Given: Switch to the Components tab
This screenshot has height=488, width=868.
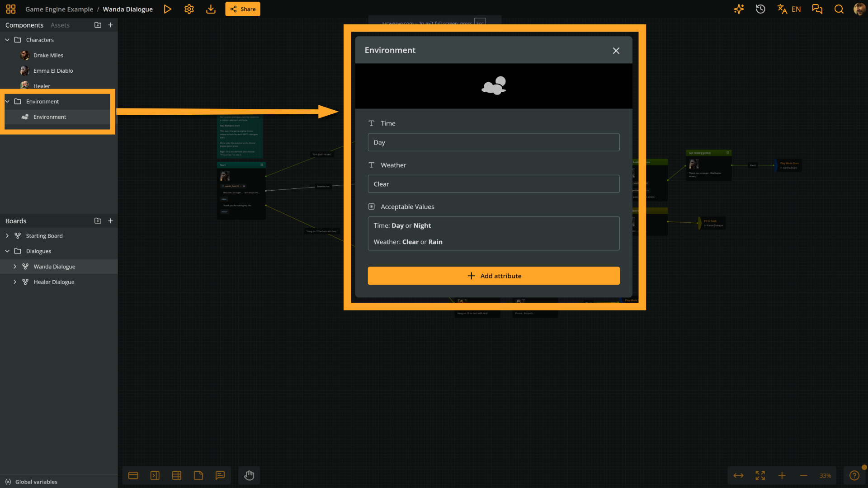Looking at the screenshot, I should point(24,25).
